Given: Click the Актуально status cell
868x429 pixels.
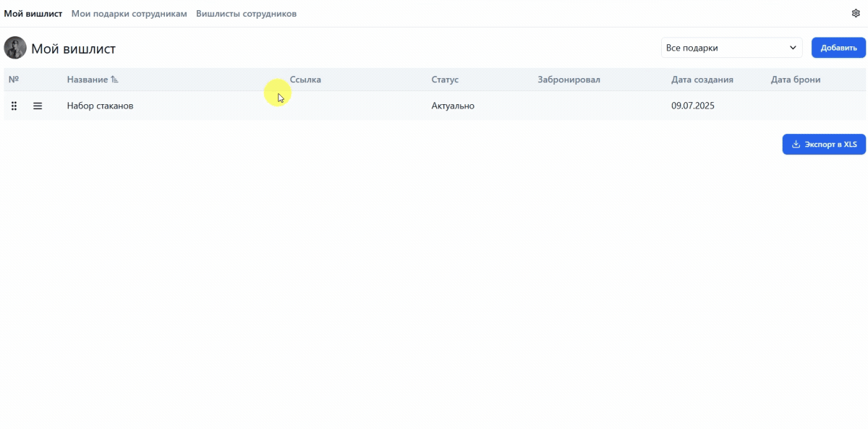Looking at the screenshot, I should pyautogui.click(x=453, y=106).
